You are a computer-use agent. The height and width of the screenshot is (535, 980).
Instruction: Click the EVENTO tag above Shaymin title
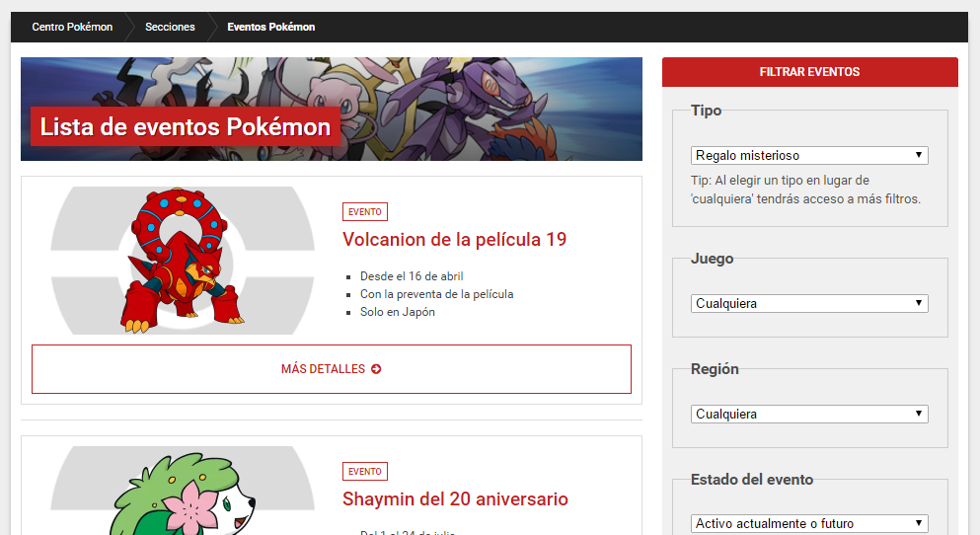click(x=365, y=472)
